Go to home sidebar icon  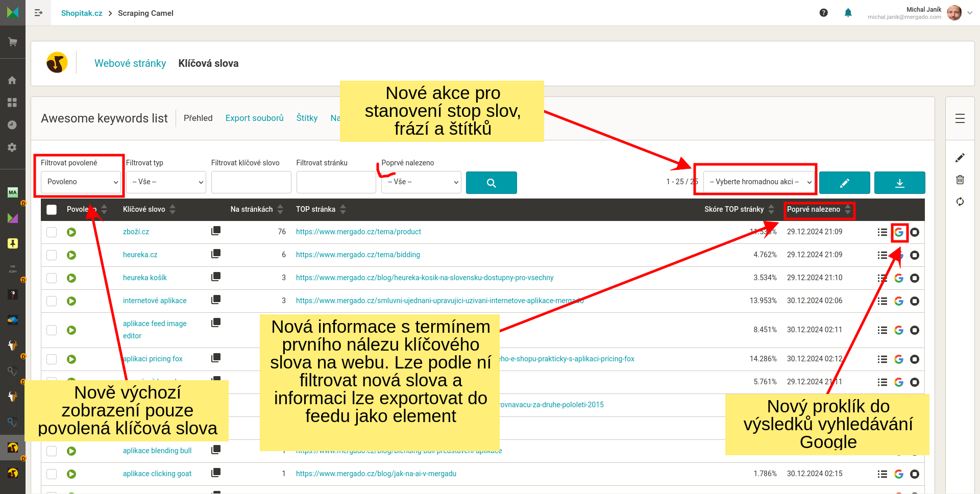pyautogui.click(x=12, y=80)
